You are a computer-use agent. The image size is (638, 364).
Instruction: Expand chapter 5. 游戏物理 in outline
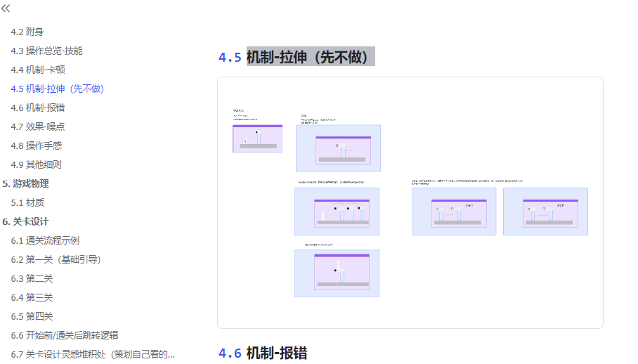tap(25, 183)
